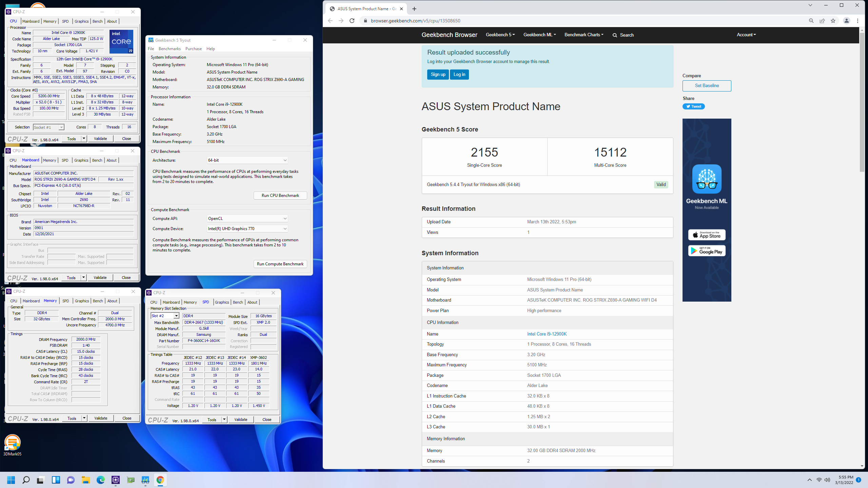This screenshot has height=488, width=868.
Task: Open Compute API OpenCL dropdown
Action: (x=248, y=219)
